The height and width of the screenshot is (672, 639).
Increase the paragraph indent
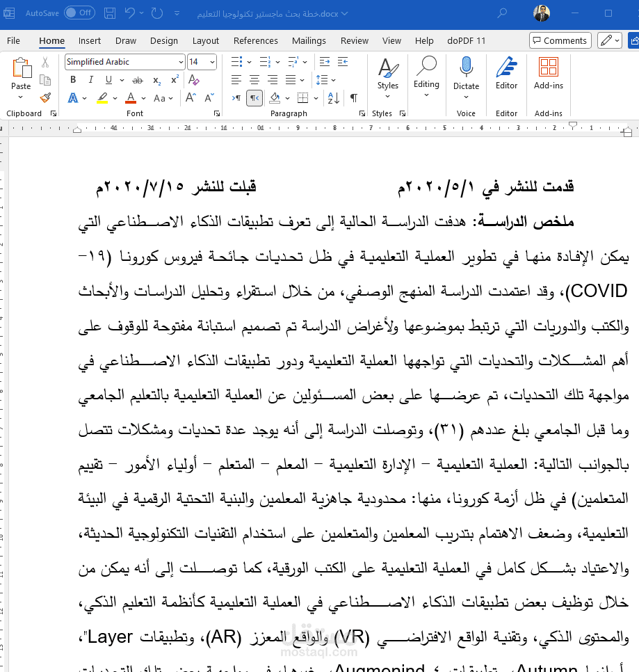coord(343,62)
